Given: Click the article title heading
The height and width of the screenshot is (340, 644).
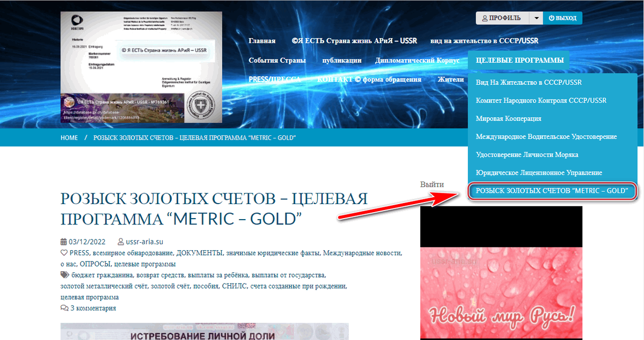Looking at the screenshot, I should [214, 209].
